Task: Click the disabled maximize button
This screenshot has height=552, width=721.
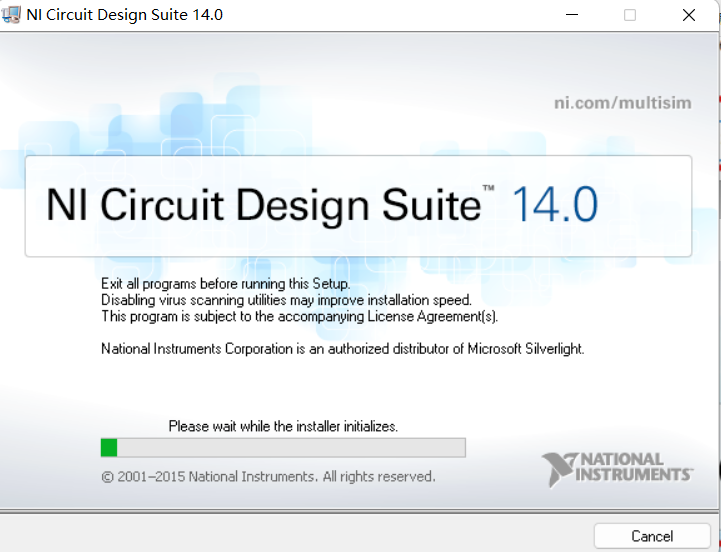Action: pyautogui.click(x=630, y=15)
